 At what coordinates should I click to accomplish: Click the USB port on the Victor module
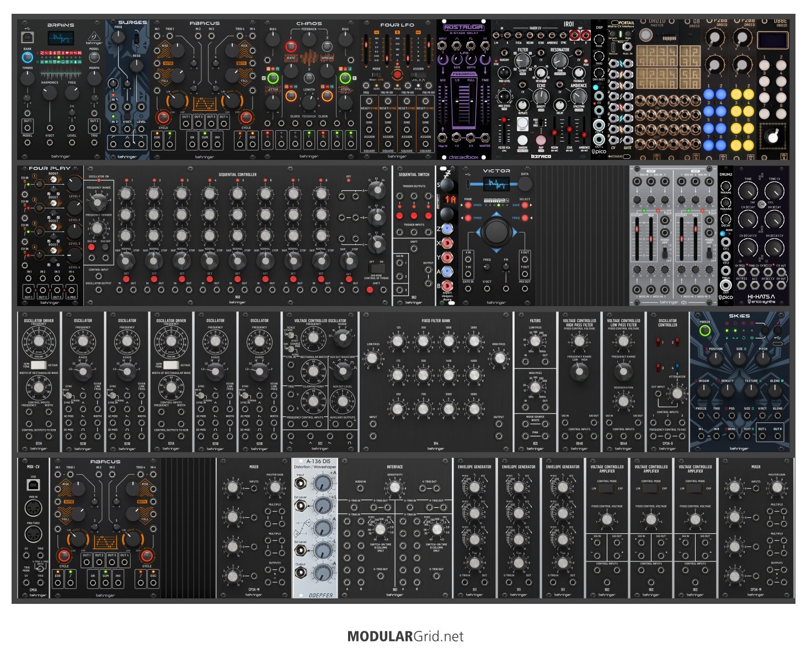coord(468,184)
